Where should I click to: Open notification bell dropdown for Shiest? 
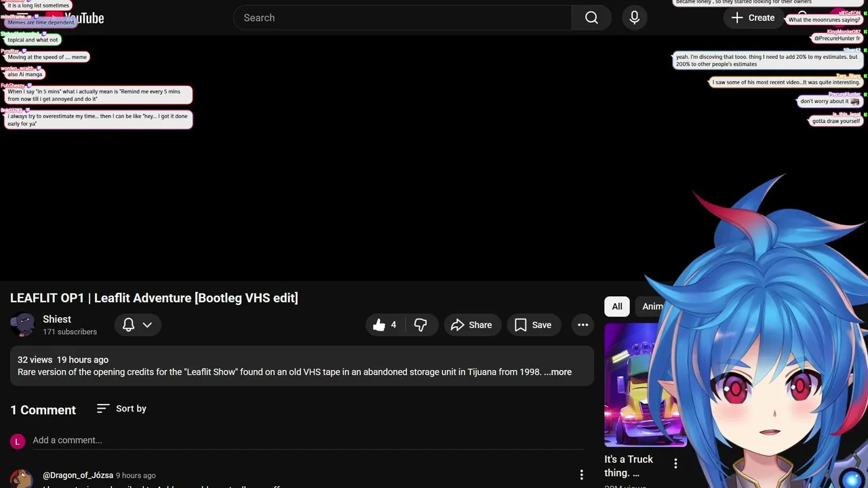(137, 325)
